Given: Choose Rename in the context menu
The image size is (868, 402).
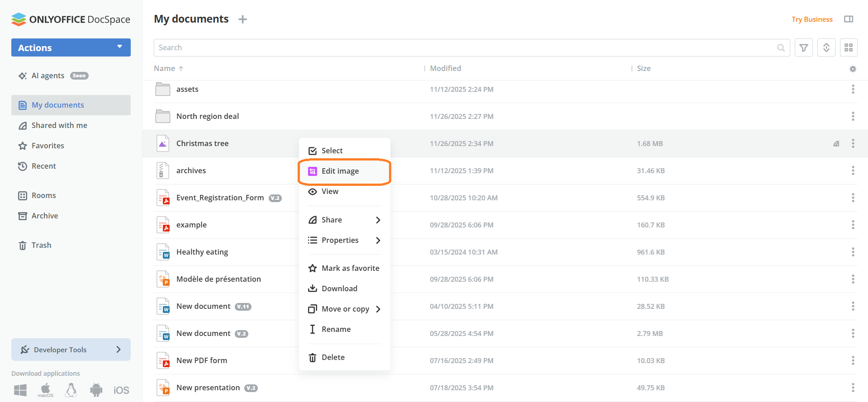Looking at the screenshot, I should tap(345, 329).
